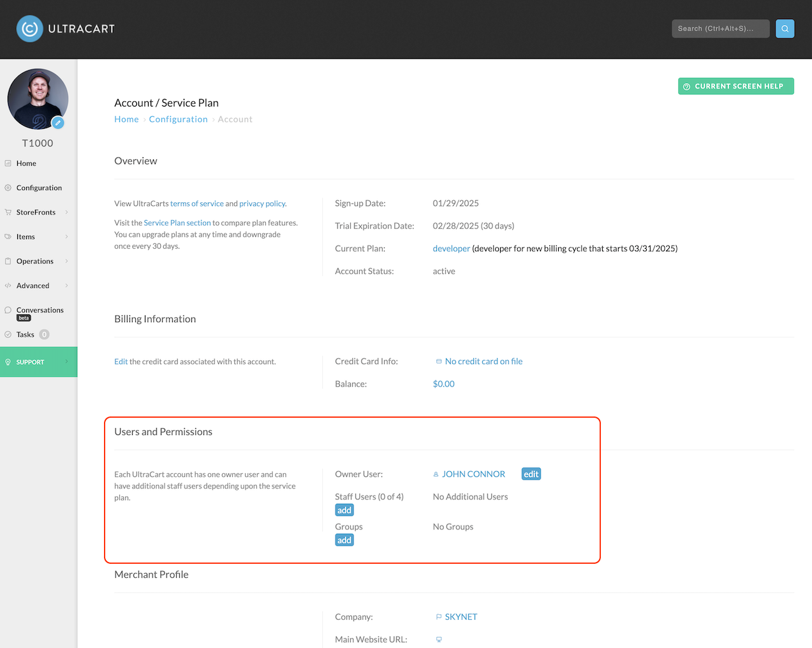This screenshot has height=648, width=812.
Task: Add a staff user
Action: (x=344, y=510)
